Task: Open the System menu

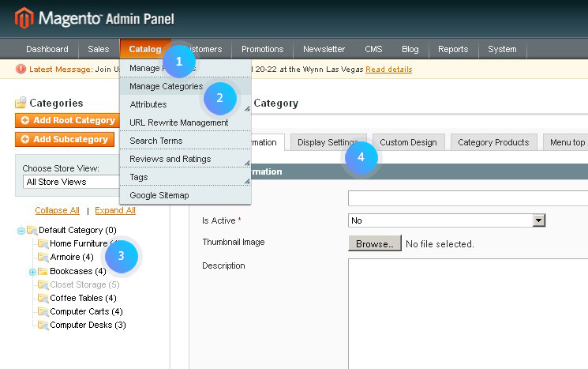Action: (502, 49)
